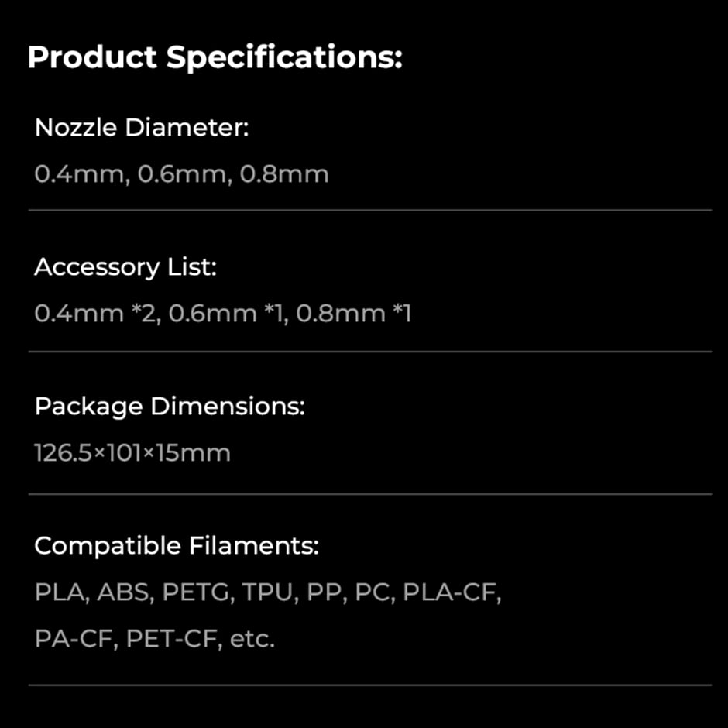Select the Compatible Filaments label

point(177,546)
